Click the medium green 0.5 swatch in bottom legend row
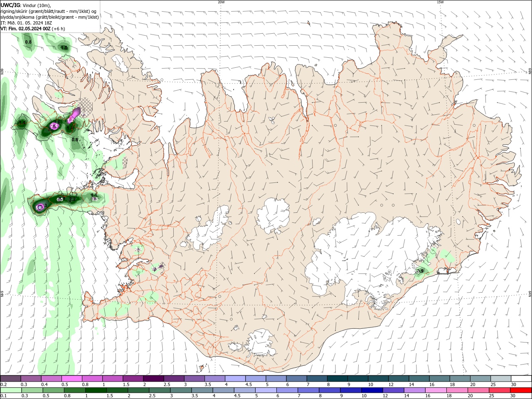 [53, 390]
